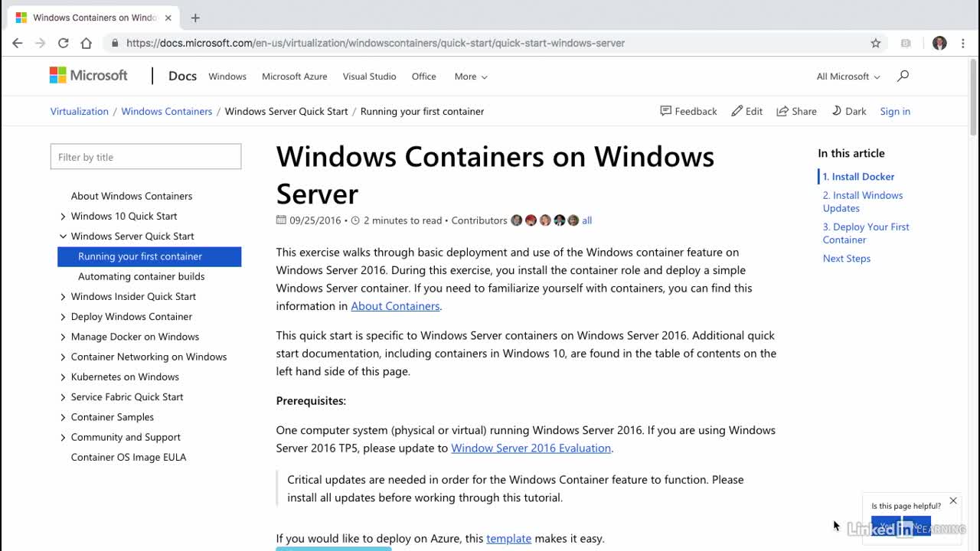Collapse Windows Server Quick Start node
The height and width of the screenshot is (551, 980).
pyautogui.click(x=63, y=236)
